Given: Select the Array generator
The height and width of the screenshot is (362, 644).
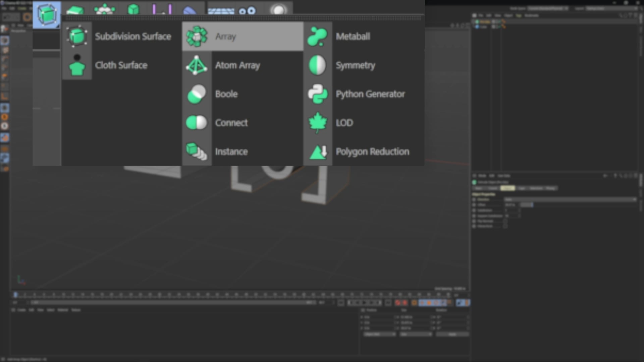Looking at the screenshot, I should click(x=243, y=37).
